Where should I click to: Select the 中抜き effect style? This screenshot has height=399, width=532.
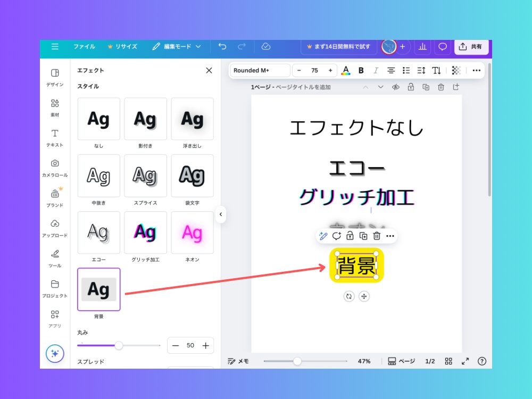click(x=99, y=176)
